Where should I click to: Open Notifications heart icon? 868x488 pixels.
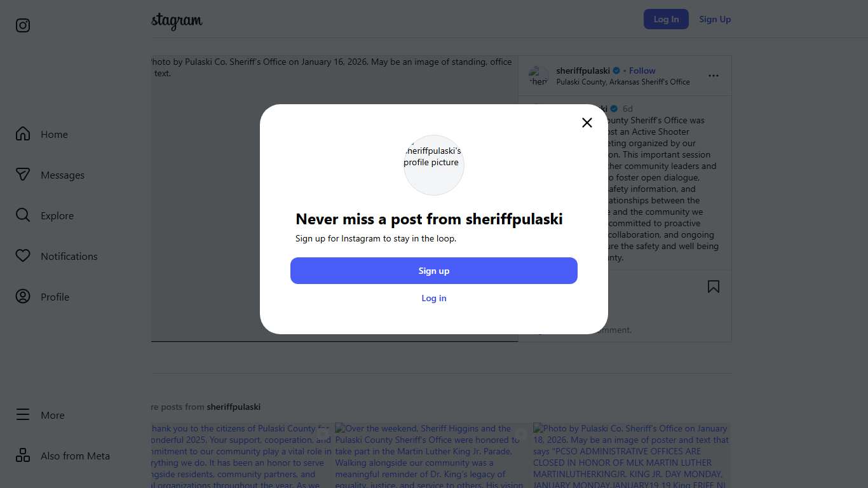[x=23, y=256]
